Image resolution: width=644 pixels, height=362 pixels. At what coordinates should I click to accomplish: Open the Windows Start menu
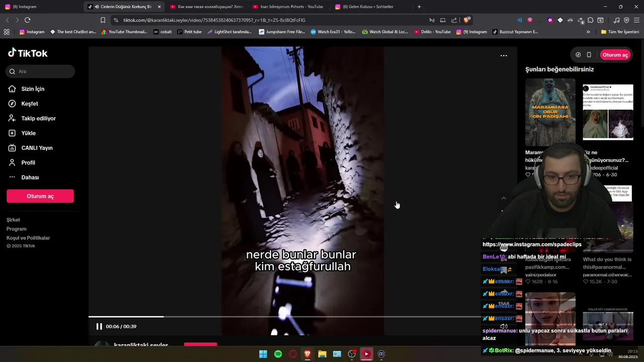pos(263,354)
